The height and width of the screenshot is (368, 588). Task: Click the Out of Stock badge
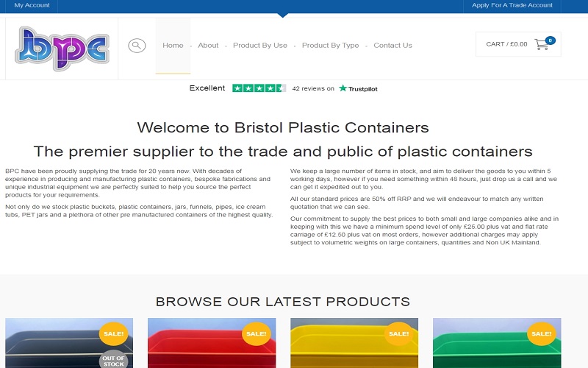coord(114,360)
